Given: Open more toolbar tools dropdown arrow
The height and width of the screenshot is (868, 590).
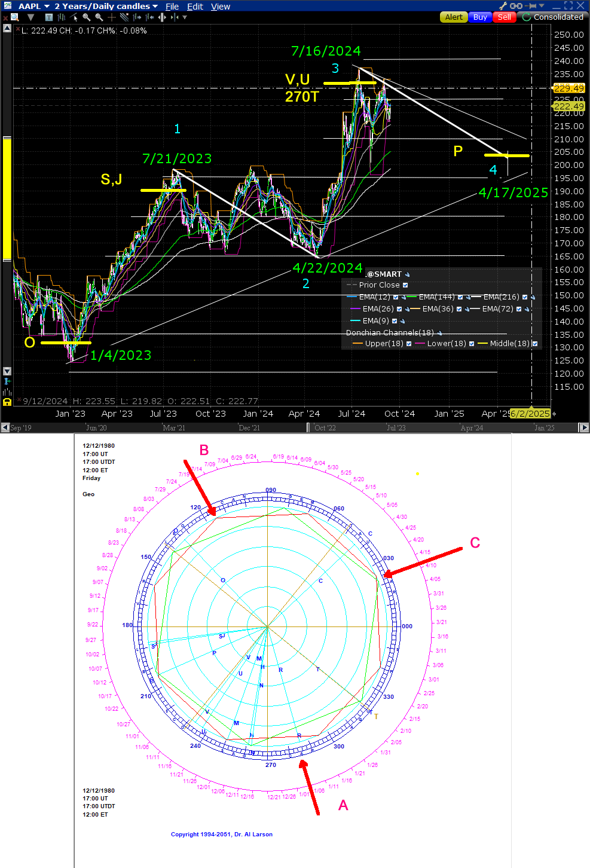Looking at the screenshot, I should pos(185,17).
